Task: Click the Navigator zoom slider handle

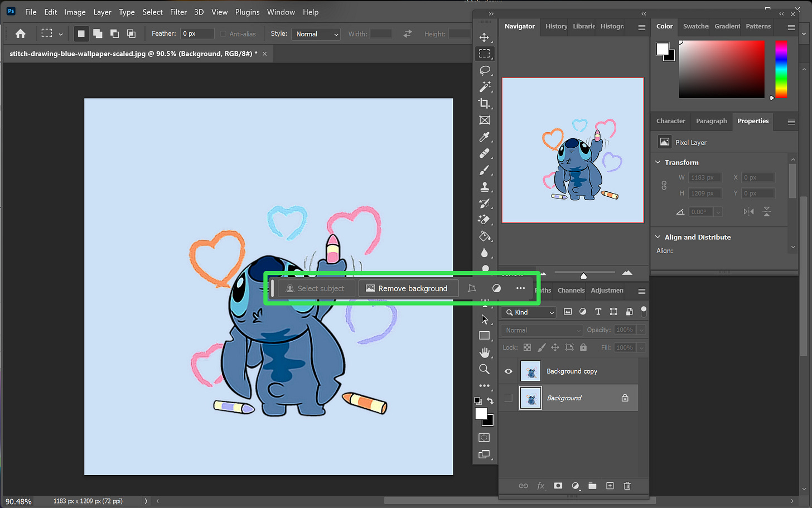Action: [x=583, y=275]
